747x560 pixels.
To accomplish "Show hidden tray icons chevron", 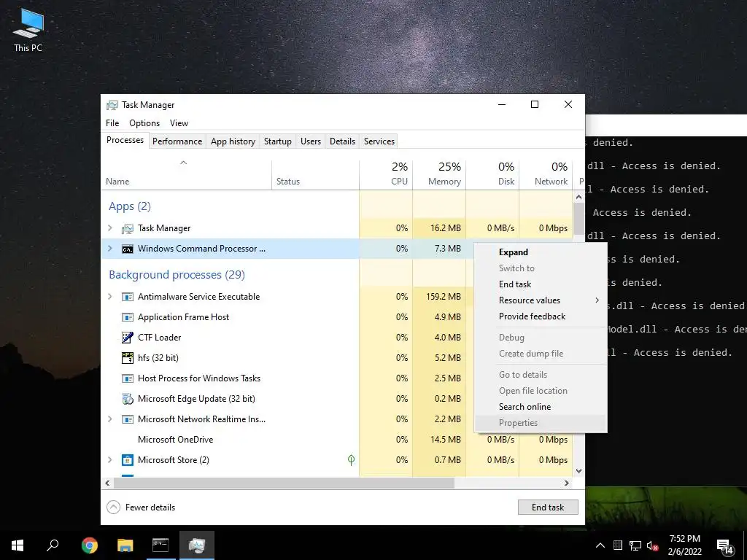I will [600, 545].
